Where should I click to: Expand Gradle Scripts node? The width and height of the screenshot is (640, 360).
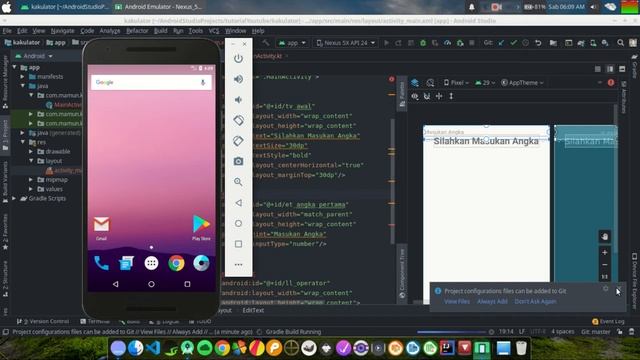point(15,198)
